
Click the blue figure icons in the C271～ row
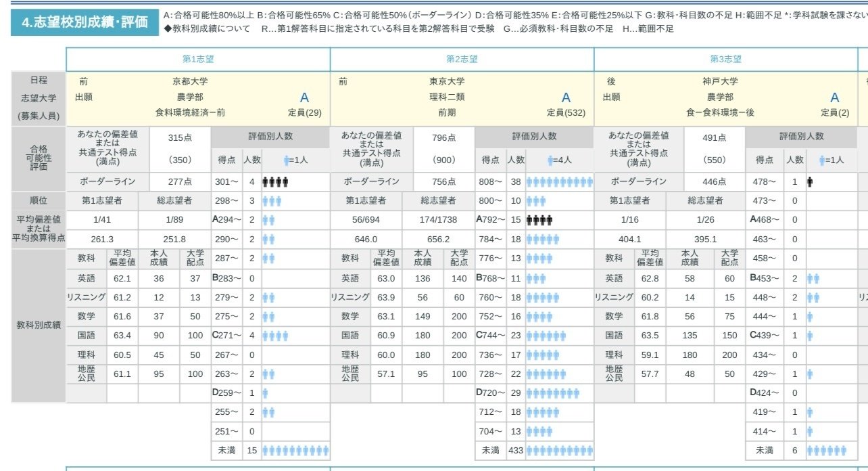(276, 336)
